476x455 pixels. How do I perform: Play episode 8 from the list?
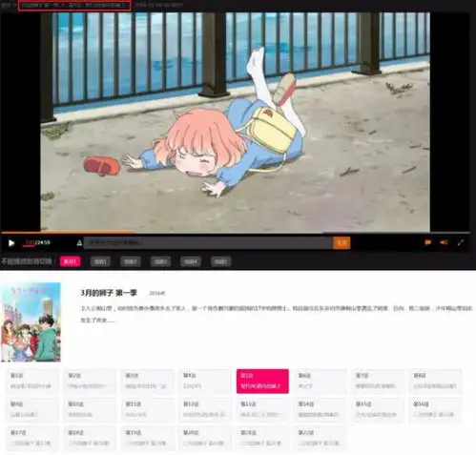pyautogui.click(x=435, y=382)
